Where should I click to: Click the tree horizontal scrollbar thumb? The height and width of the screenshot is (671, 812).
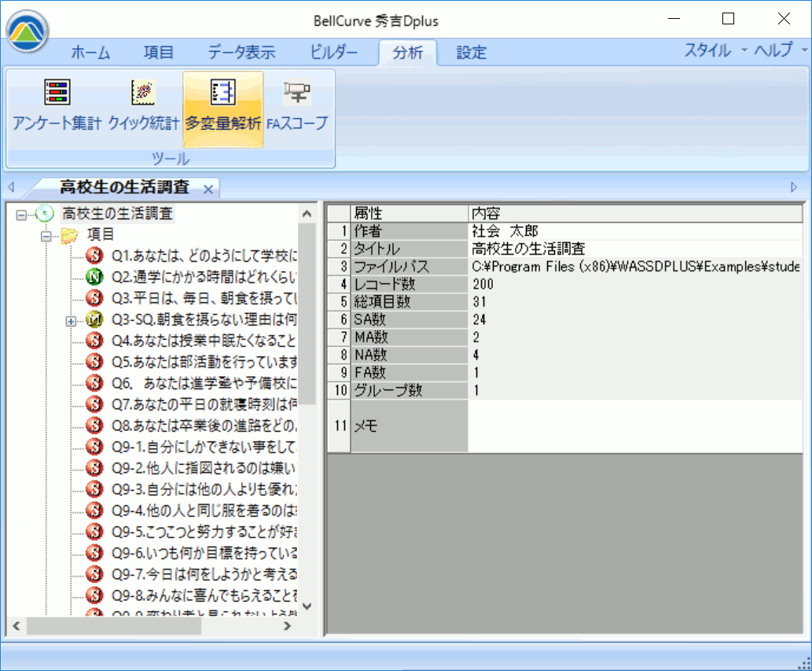point(114,626)
